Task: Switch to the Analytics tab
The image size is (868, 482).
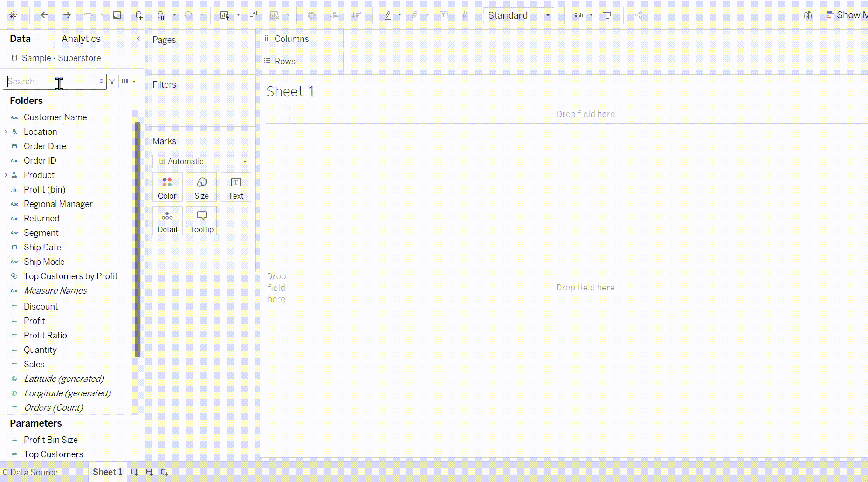Action: point(81,39)
